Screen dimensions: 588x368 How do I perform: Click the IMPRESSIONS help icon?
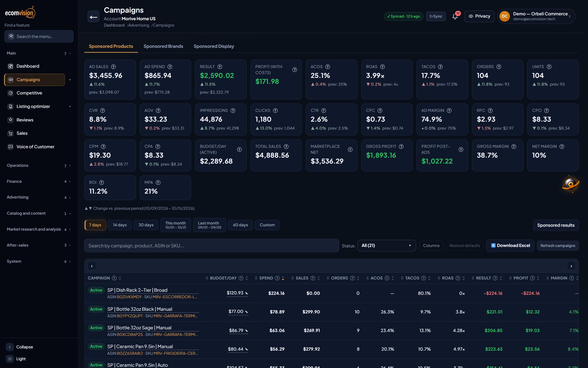click(233, 110)
